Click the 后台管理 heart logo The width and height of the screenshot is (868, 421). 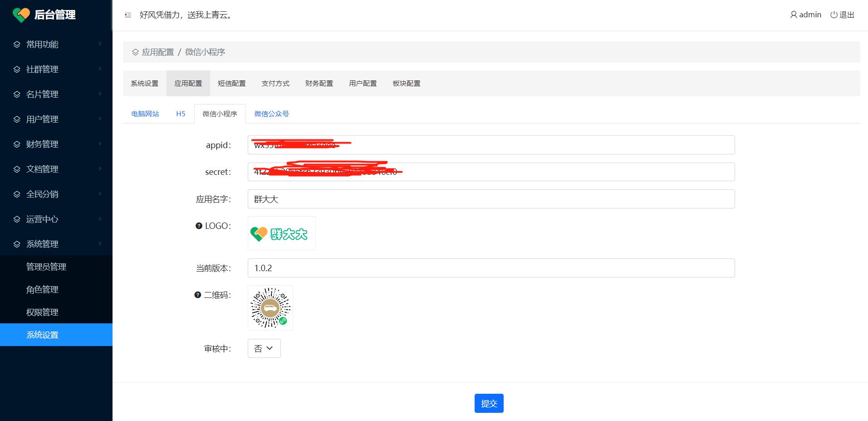(x=21, y=15)
